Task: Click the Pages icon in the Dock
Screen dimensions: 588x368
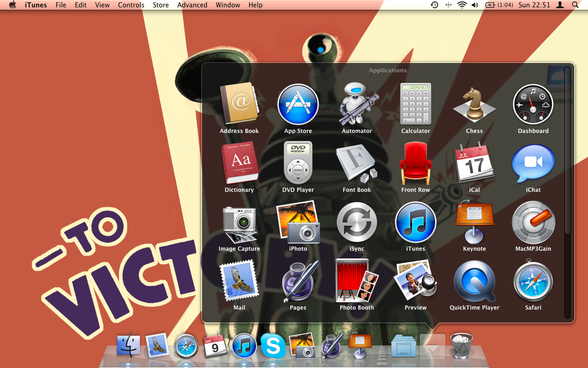Action: [x=331, y=346]
